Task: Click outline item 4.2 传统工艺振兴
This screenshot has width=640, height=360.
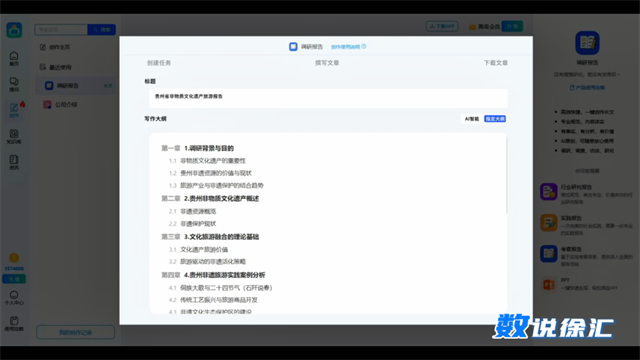Action: (x=213, y=300)
